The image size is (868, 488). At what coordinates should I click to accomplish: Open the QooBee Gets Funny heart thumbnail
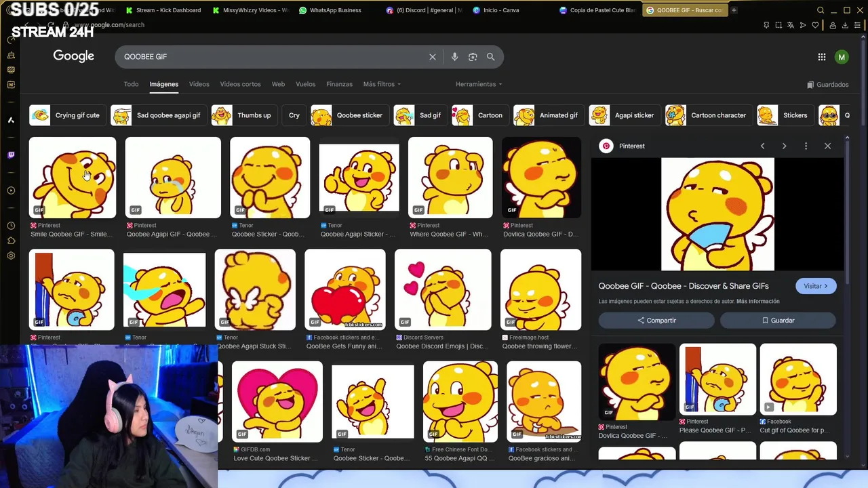click(345, 289)
